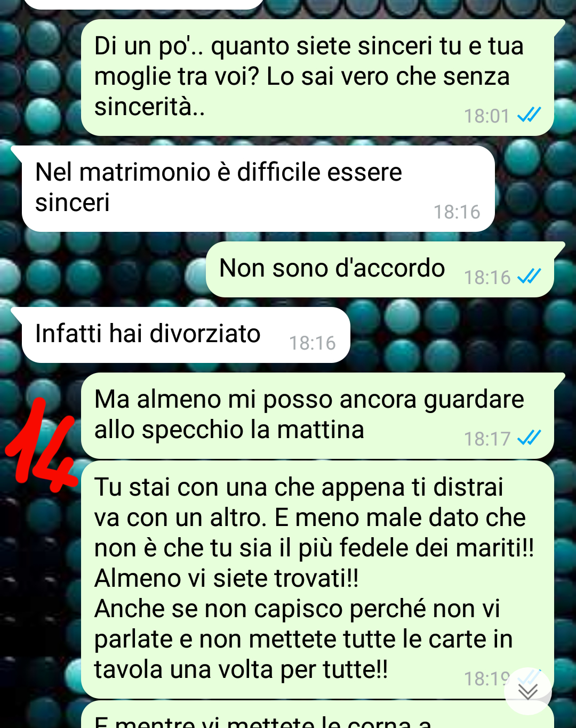Tap the scroll-to-bottom double chevron button
This screenshot has height=728, width=576.
point(527,691)
